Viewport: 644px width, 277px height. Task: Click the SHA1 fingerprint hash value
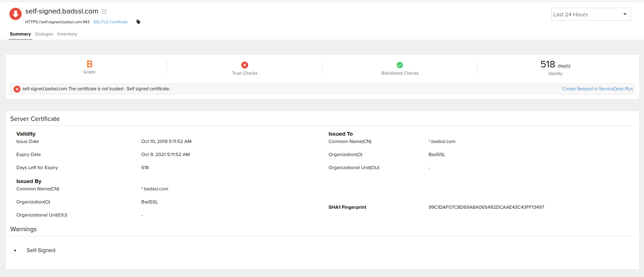[x=486, y=207]
